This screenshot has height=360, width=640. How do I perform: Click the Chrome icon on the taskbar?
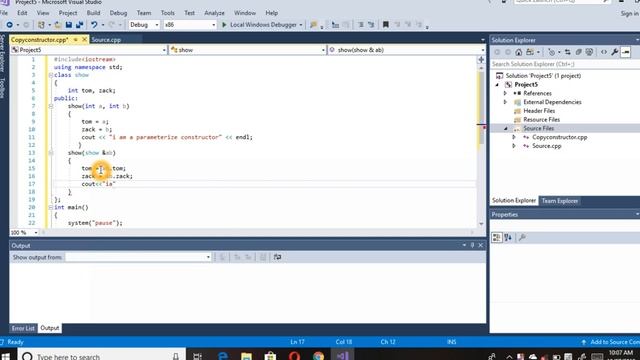point(318,356)
